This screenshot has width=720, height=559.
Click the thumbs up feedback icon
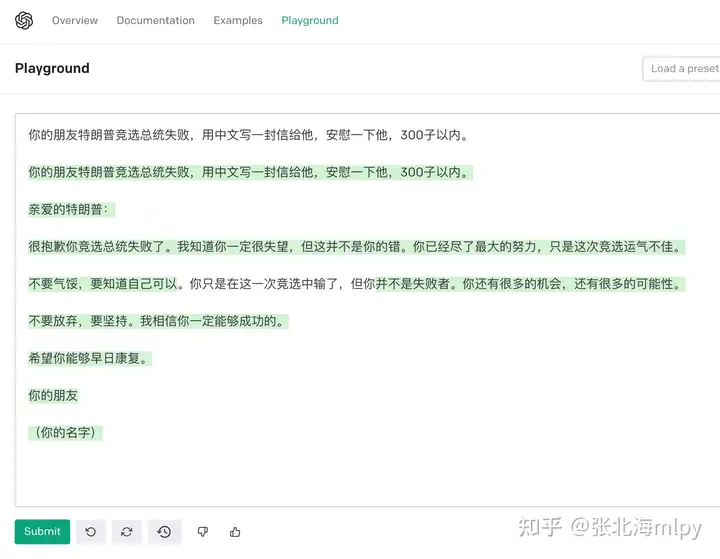[x=235, y=532]
